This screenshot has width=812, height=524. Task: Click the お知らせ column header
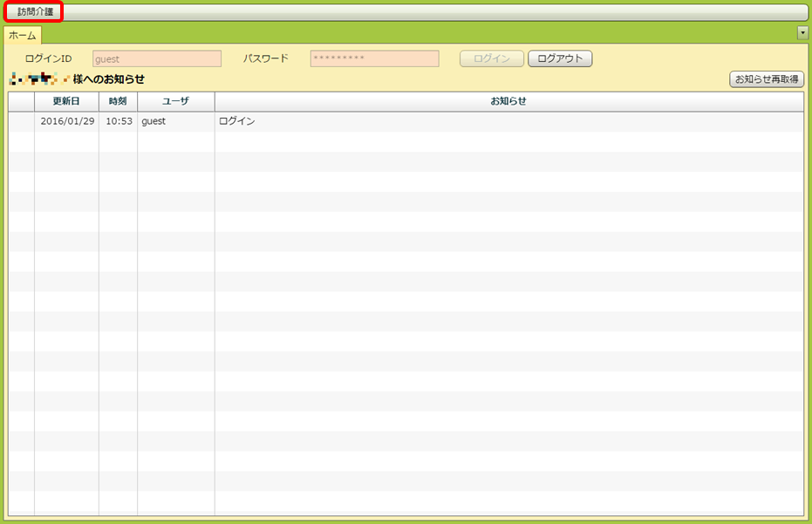click(508, 101)
